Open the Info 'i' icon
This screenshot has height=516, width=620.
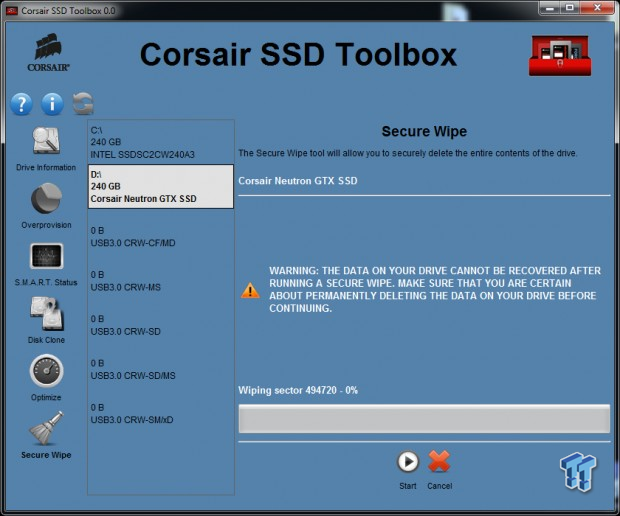click(x=52, y=104)
